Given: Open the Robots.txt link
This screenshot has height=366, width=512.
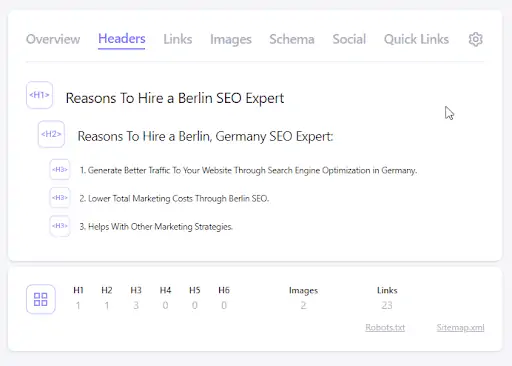Looking at the screenshot, I should point(385,327).
